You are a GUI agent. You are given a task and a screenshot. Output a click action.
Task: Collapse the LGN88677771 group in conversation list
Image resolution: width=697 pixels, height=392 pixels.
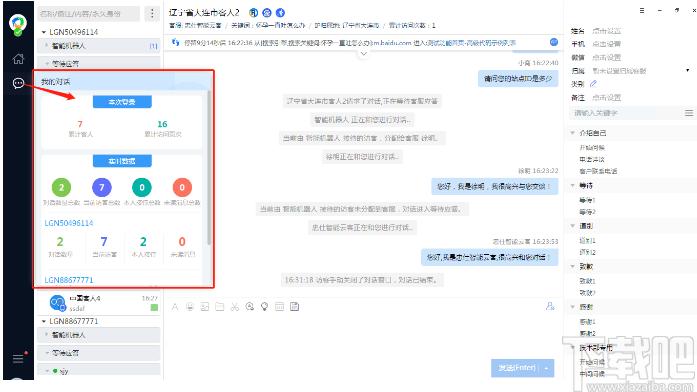pos(44,321)
